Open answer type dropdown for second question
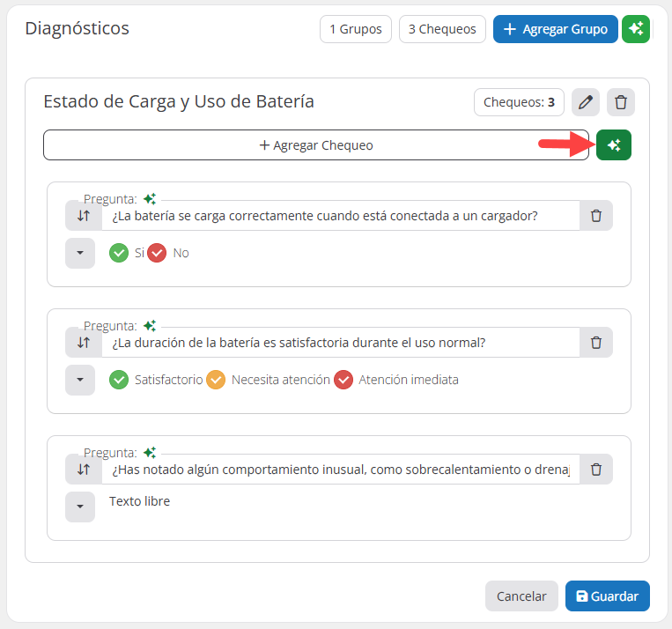This screenshot has width=672, height=629. click(80, 380)
